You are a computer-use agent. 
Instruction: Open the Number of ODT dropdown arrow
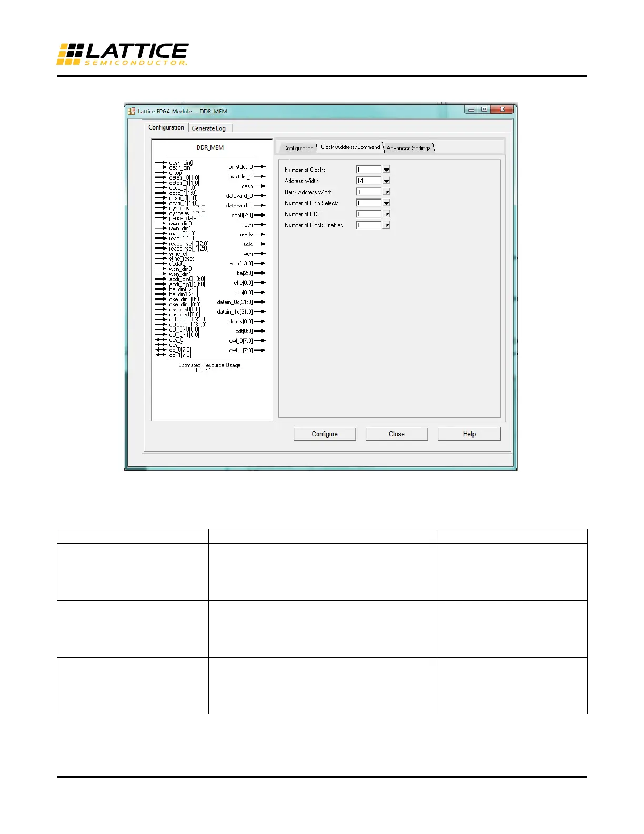click(386, 214)
